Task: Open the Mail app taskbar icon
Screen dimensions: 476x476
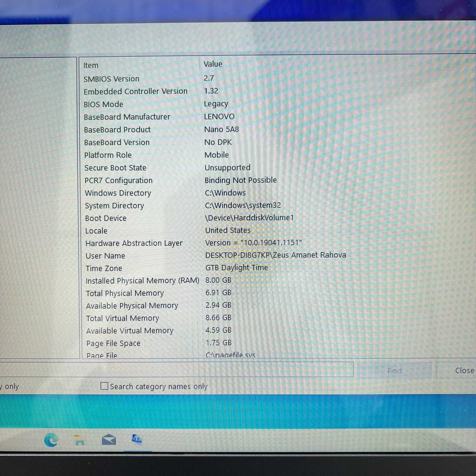Action: coord(109,440)
